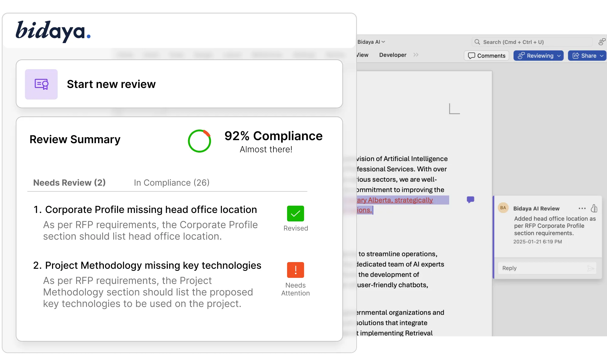Switch to In Compliance (26) tab
The image size is (607, 364).
click(x=172, y=183)
